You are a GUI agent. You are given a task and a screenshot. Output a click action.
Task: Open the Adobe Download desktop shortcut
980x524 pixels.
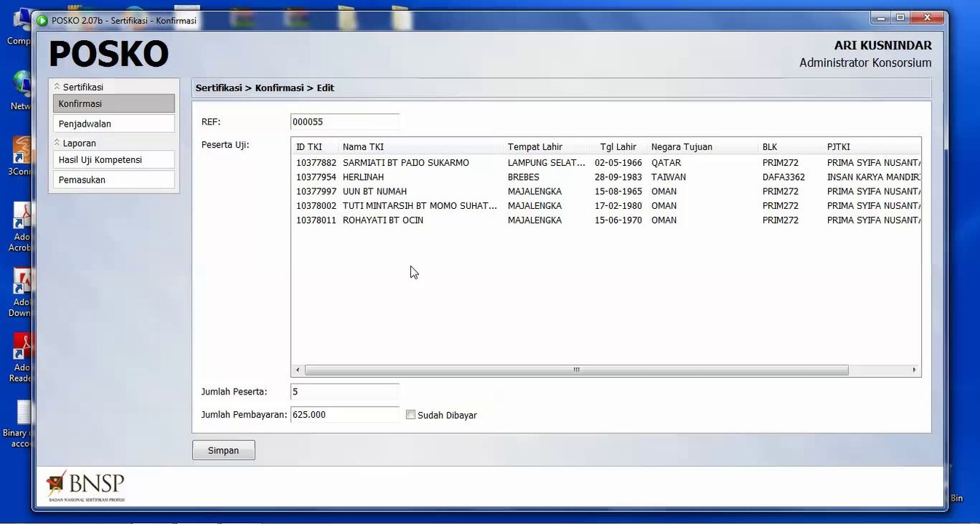coord(22,292)
